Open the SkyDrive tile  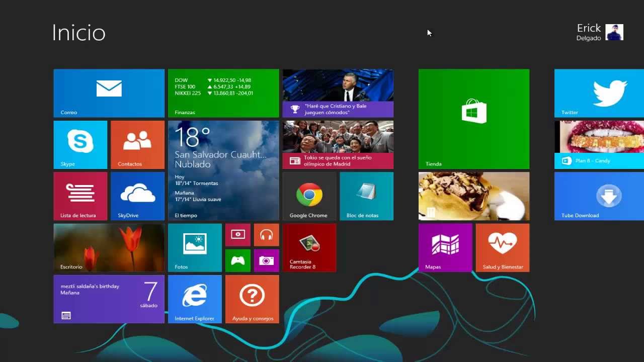(137, 196)
